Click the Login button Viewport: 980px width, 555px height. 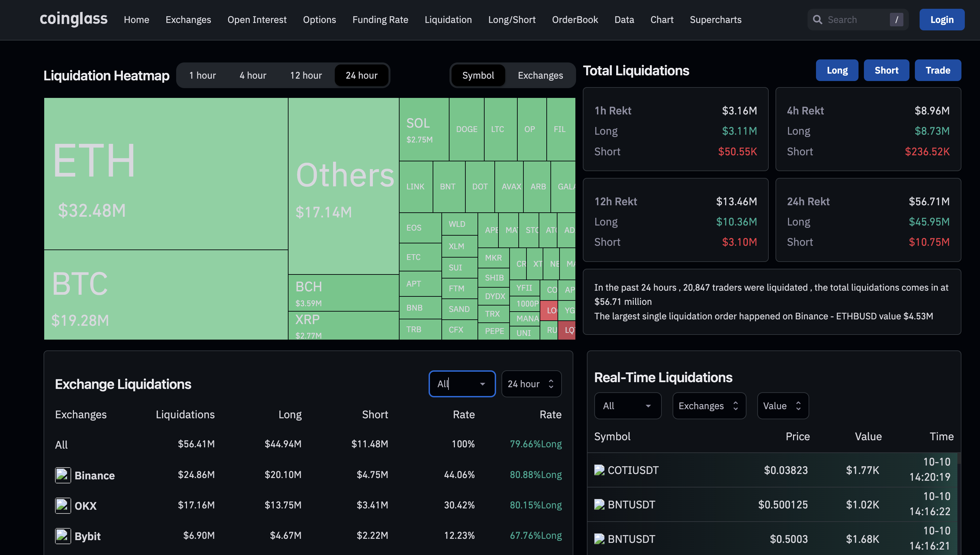tap(942, 19)
